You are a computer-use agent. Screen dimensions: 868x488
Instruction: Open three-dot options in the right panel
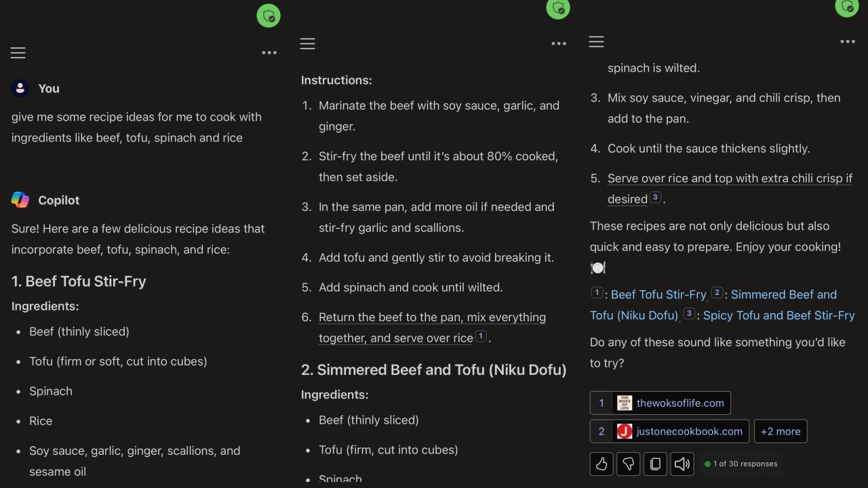click(848, 41)
